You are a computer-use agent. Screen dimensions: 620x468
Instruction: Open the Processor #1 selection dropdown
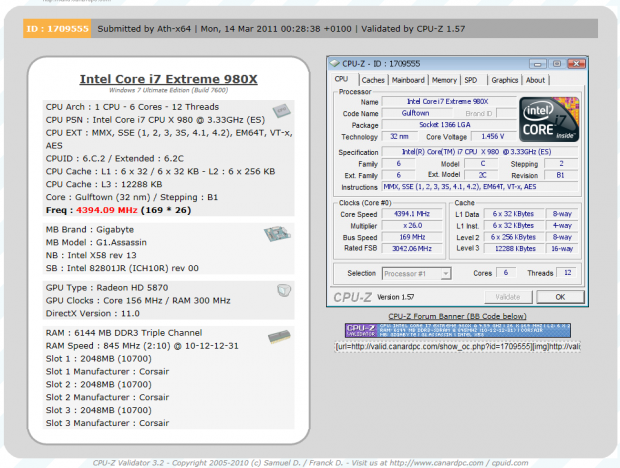coord(416,274)
